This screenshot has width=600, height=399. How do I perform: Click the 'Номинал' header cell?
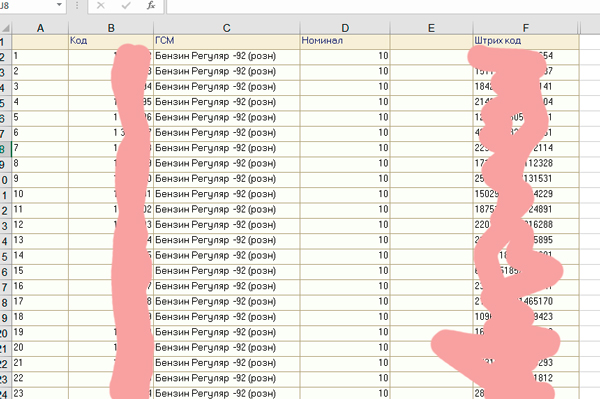tap(345, 41)
